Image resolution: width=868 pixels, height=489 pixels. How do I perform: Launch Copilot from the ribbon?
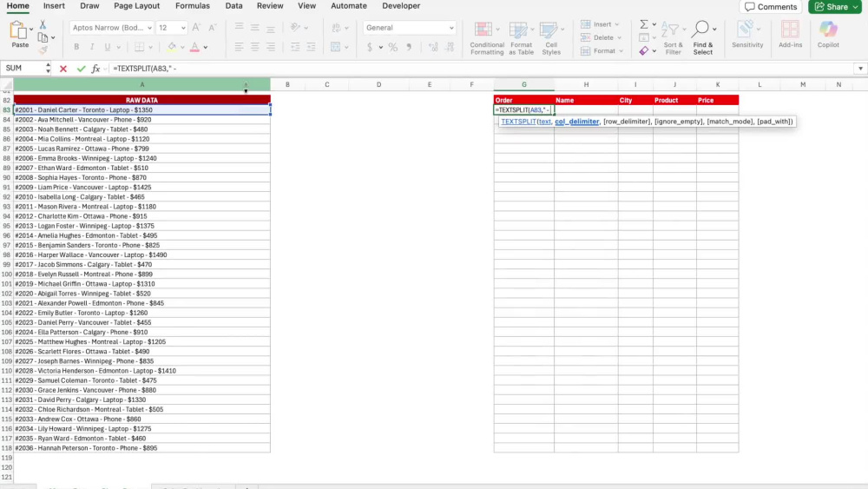(x=828, y=35)
